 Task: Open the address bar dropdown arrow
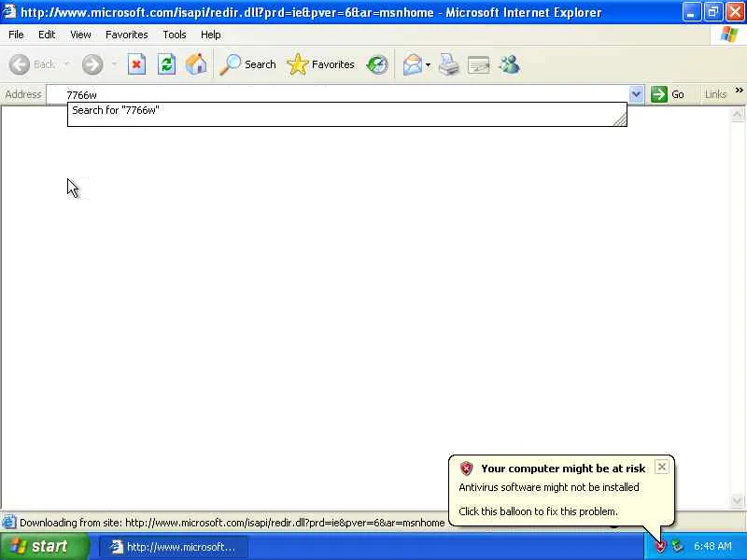coord(636,94)
